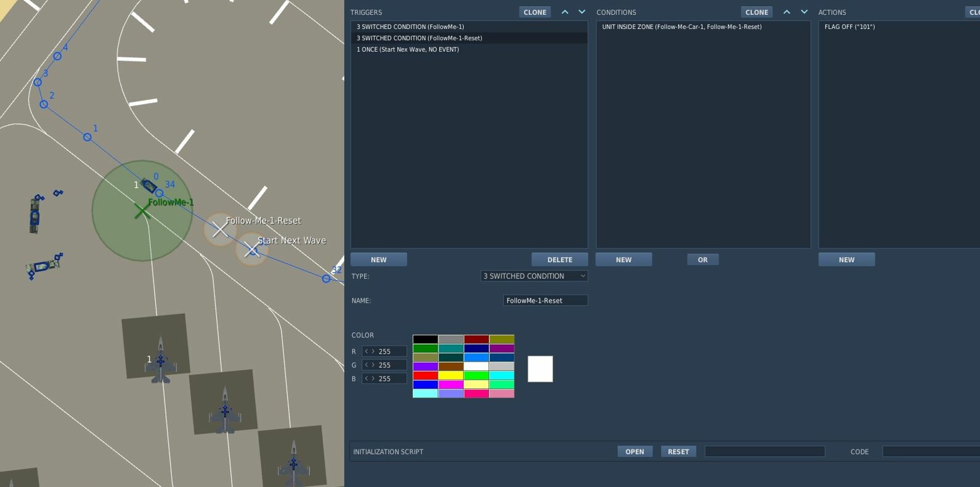
Task: Increase R value with right arrow
Action: tap(373, 351)
